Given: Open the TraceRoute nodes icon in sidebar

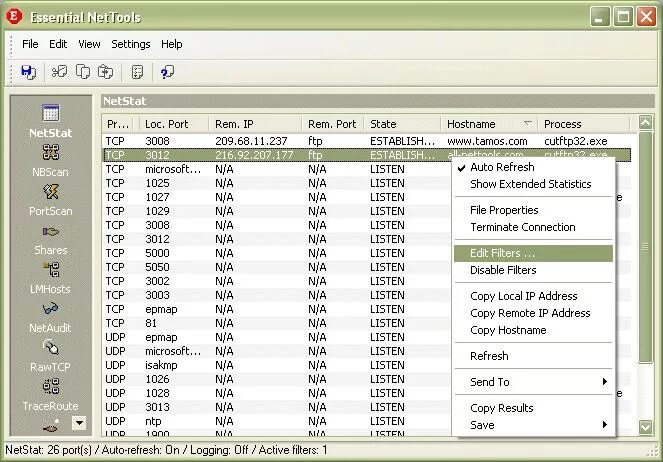Looking at the screenshot, I should 51,386.
